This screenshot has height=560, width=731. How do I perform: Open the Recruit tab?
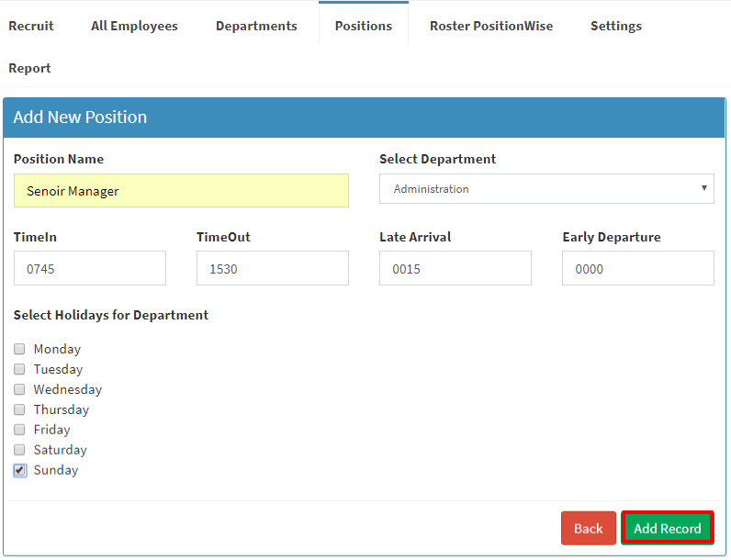coord(31,26)
